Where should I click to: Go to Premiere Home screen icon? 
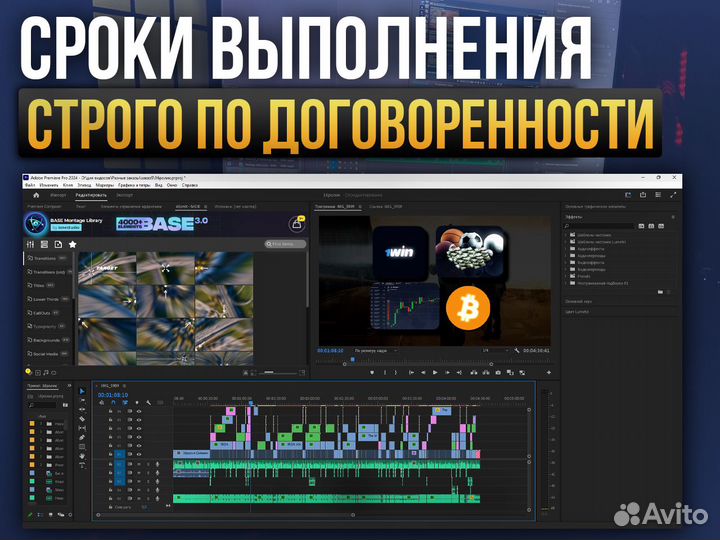click(x=36, y=195)
